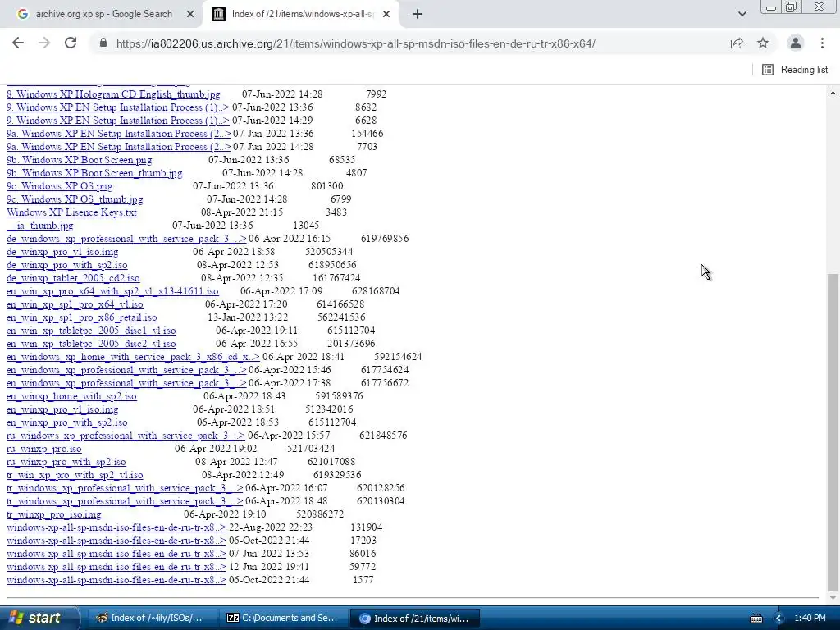Screen dimensions: 840x630
Task: Open 9c. Windows XP OS_thumb.jpg link
Action: pyautogui.click(x=75, y=199)
